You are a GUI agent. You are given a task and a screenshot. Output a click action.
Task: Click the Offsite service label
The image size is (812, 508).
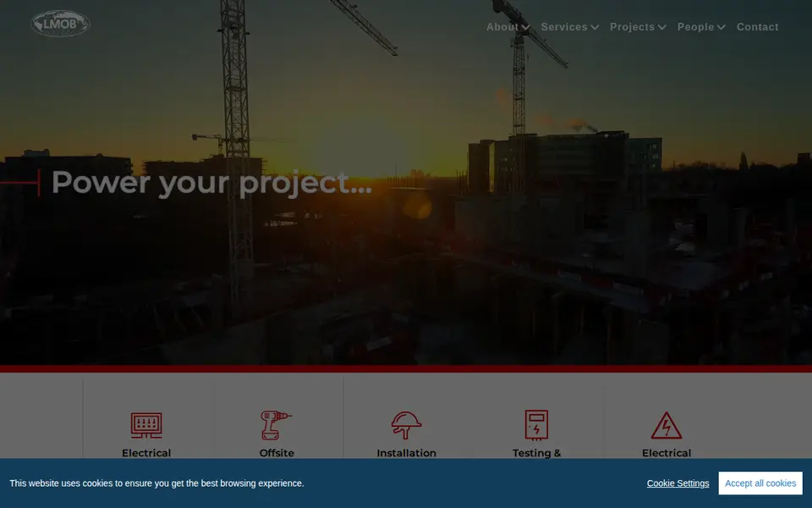tap(277, 453)
